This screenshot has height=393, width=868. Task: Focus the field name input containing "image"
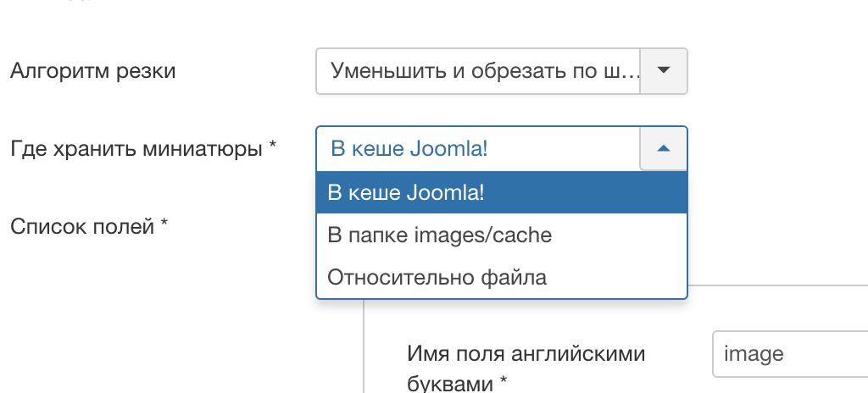click(788, 353)
